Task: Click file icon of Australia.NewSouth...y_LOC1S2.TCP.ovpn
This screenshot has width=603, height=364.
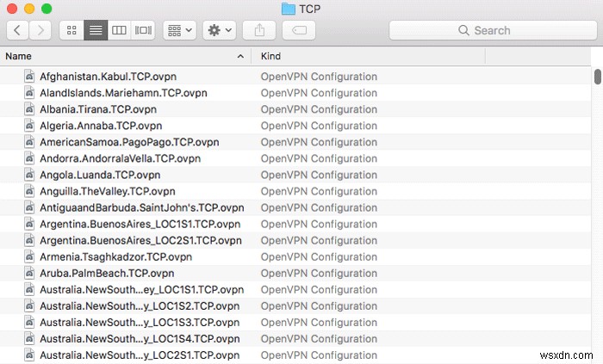Action: 29,306
